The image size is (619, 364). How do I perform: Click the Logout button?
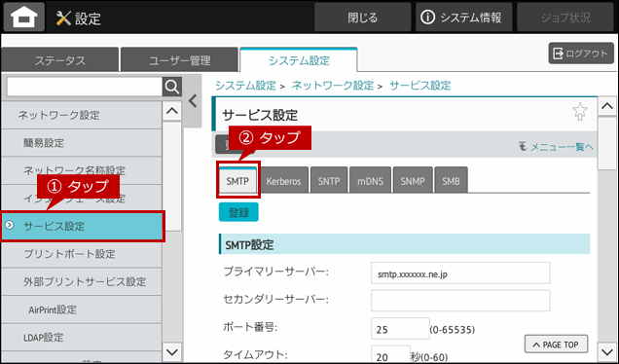coord(581,54)
